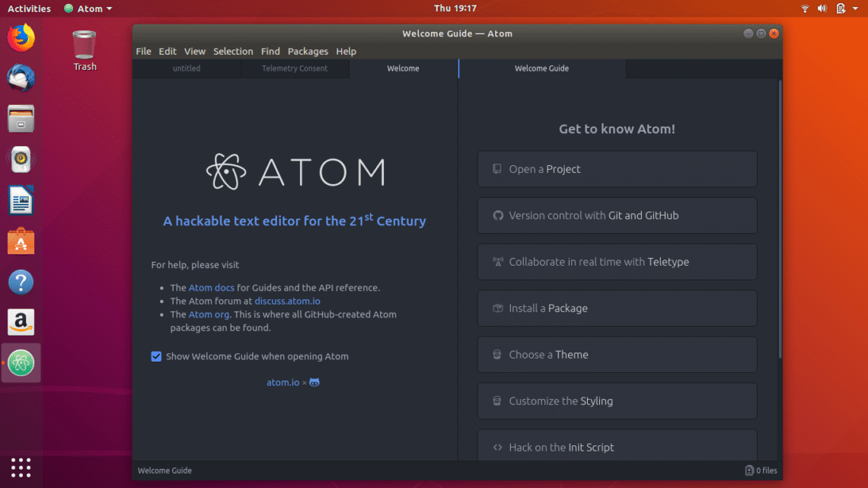
Task: Expand Version control with Git and GitHub
Action: point(617,215)
